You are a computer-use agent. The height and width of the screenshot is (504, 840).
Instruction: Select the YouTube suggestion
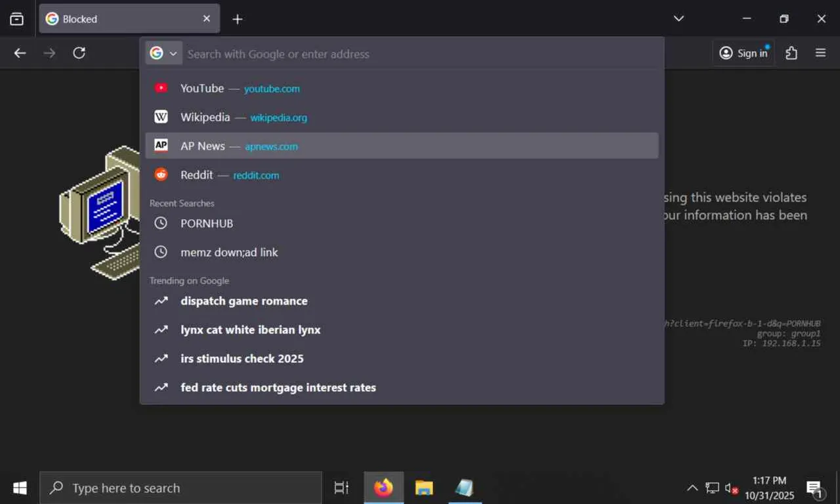pyautogui.click(x=402, y=88)
